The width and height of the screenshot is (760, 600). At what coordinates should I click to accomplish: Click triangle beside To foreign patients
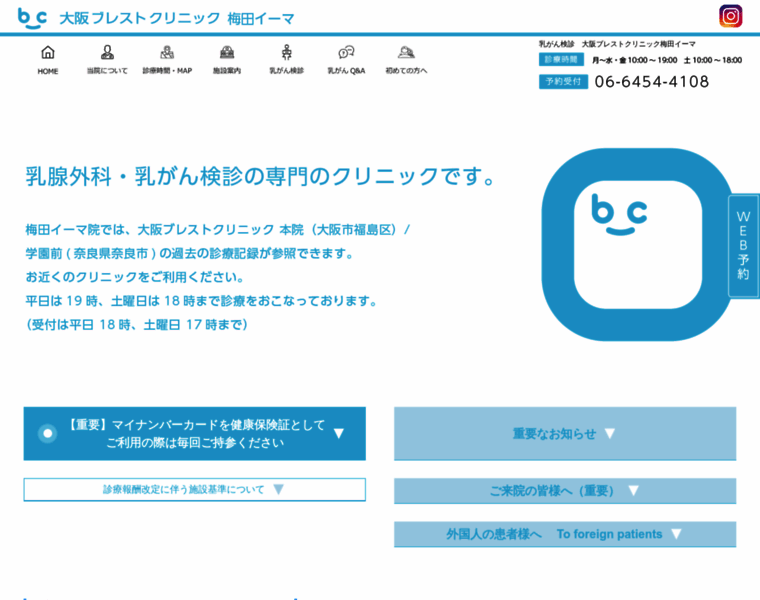(676, 534)
